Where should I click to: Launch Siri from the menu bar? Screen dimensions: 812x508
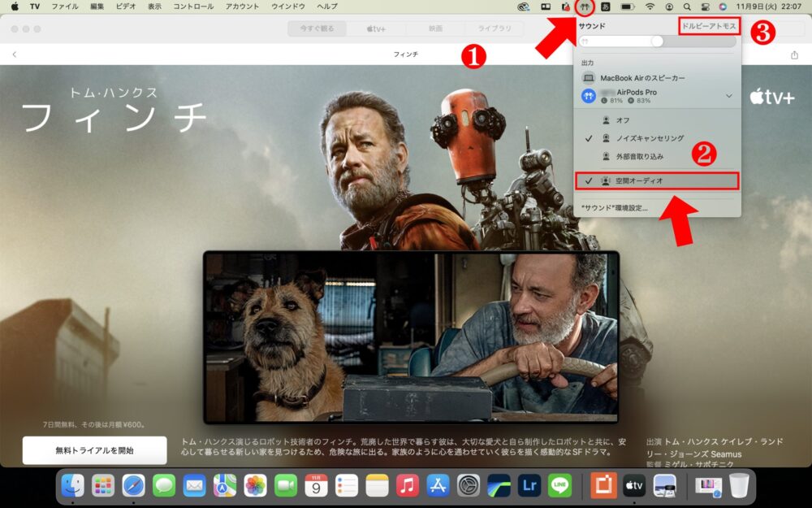[723, 7]
